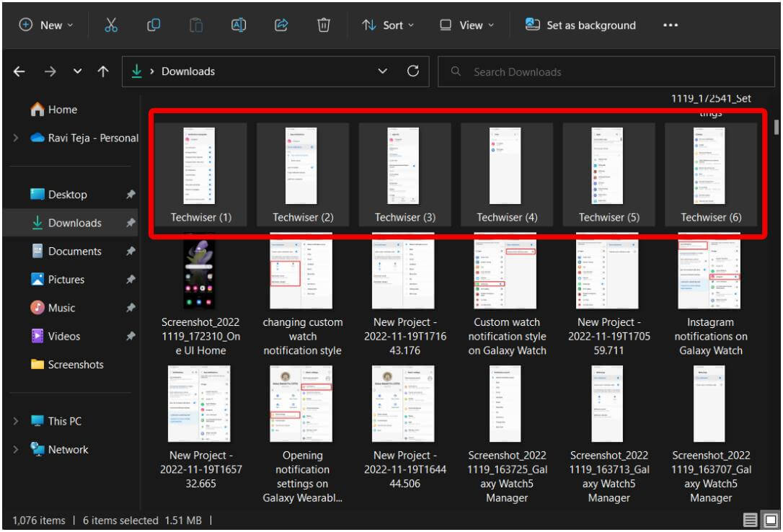
Task: Click the pin icon next to Videos
Action: [x=130, y=336]
